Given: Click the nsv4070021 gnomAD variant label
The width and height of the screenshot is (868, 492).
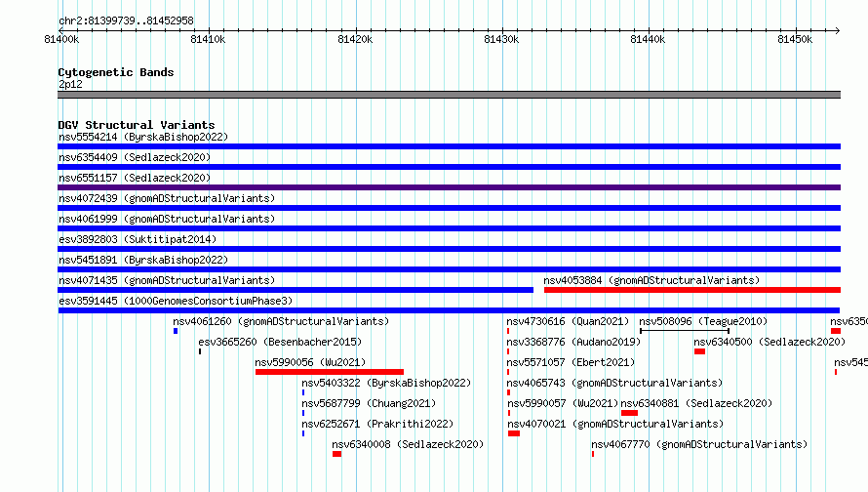Looking at the screenshot, I should point(615,424).
